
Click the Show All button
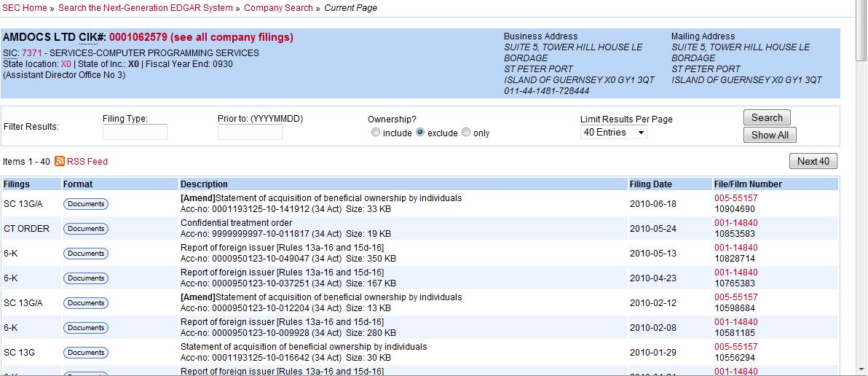click(770, 135)
